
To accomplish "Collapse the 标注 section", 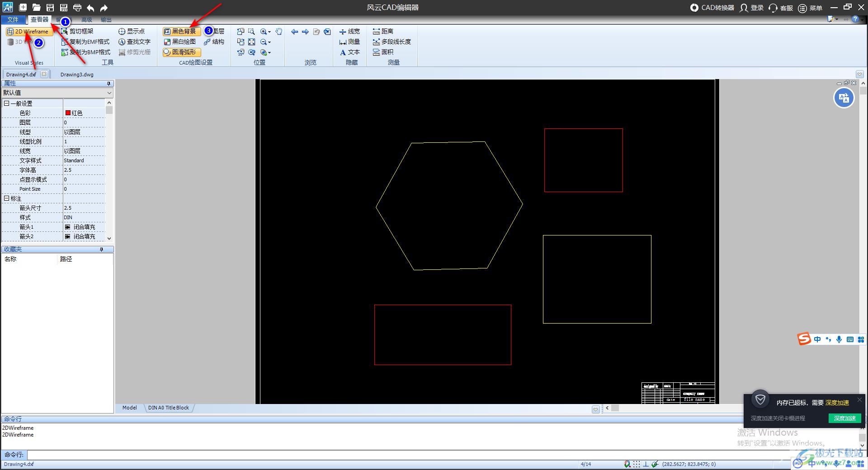I will [6, 198].
